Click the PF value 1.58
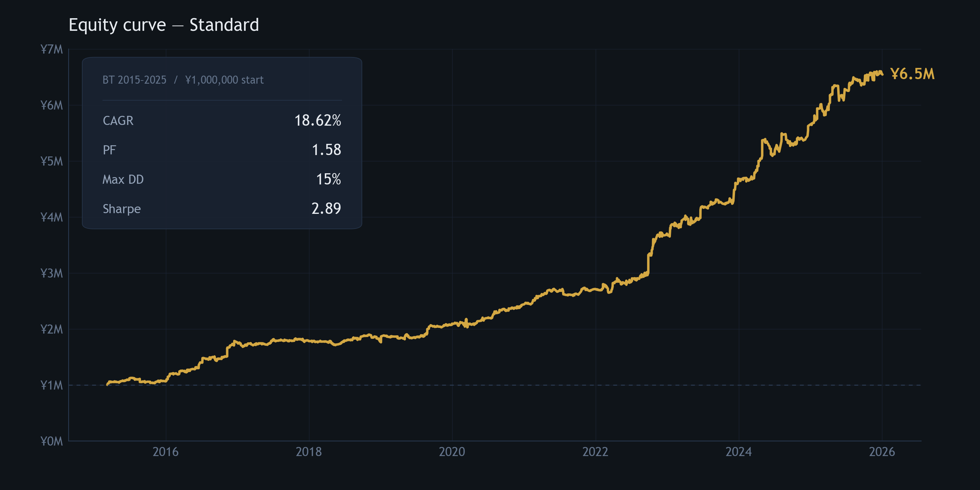 [326, 150]
